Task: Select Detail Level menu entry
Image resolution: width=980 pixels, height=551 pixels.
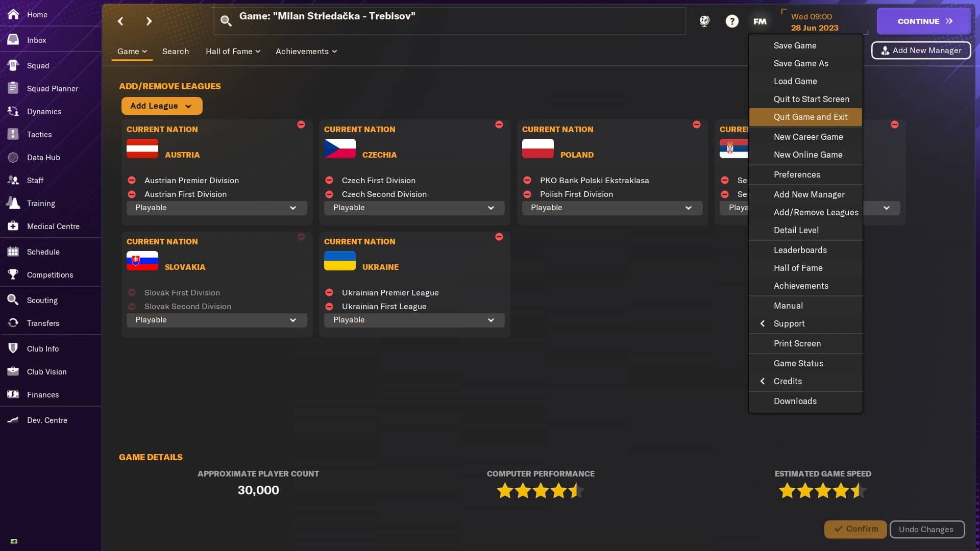Action: tap(805, 230)
